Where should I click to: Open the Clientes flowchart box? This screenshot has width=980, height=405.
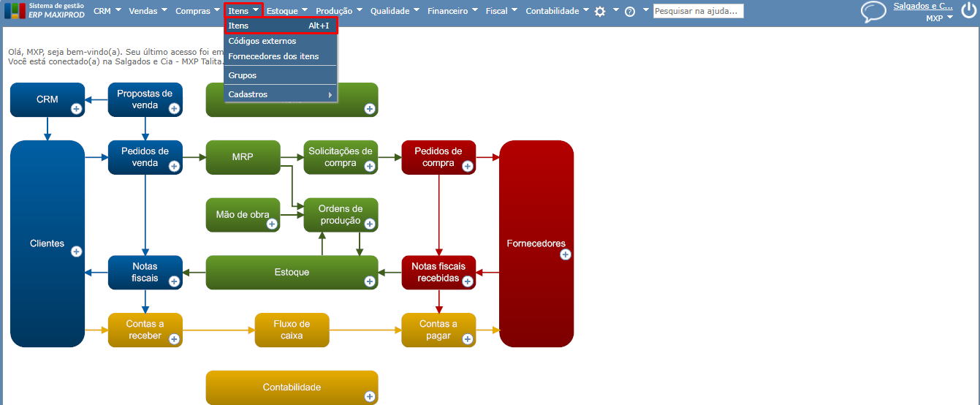pos(48,243)
